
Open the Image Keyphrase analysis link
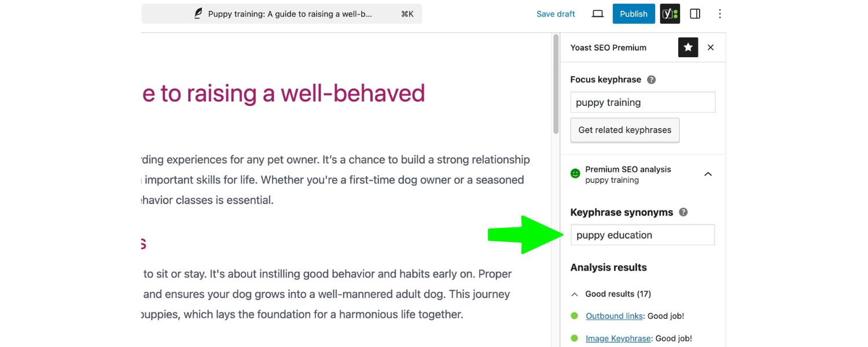pos(617,338)
